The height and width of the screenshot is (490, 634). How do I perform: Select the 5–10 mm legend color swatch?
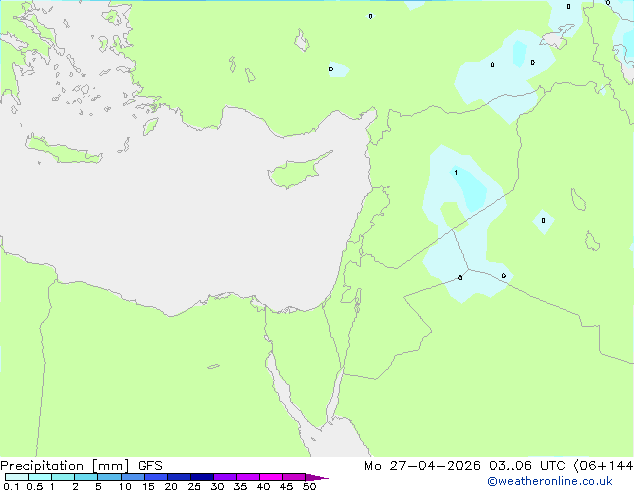pyautogui.click(x=109, y=477)
